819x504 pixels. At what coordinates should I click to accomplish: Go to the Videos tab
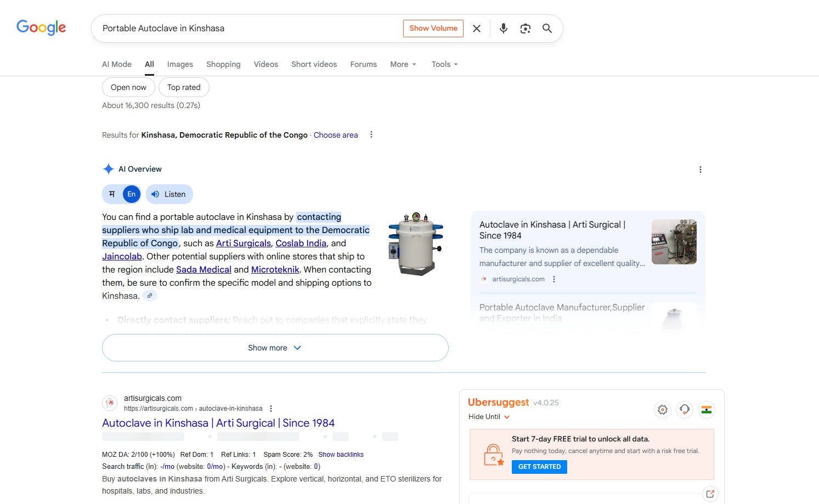point(266,64)
